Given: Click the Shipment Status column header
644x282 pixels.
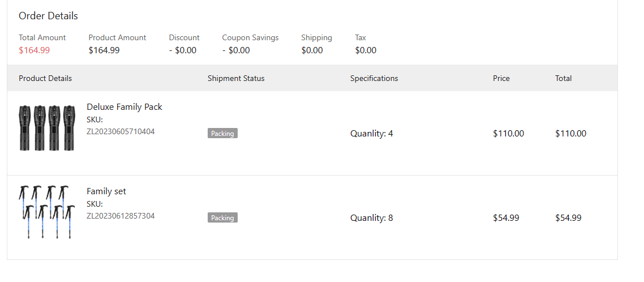Looking at the screenshot, I should coord(236,78).
